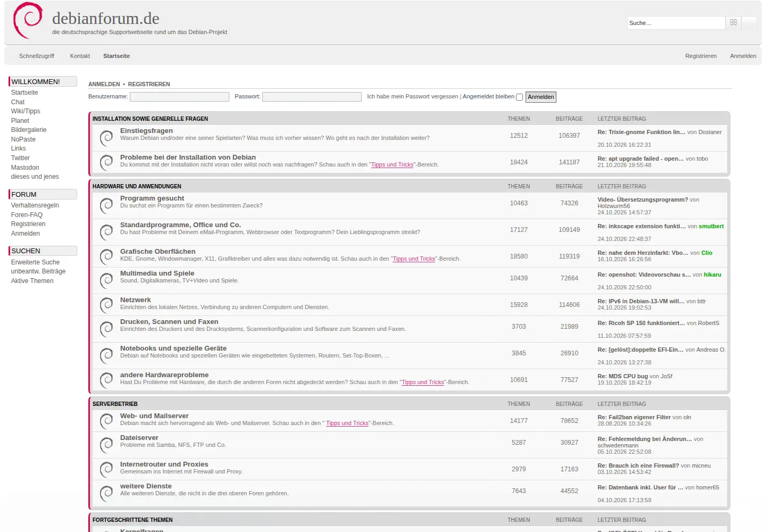This screenshot has width=766, height=532.
Task: Focus the Passwort input field
Action: click(x=312, y=96)
